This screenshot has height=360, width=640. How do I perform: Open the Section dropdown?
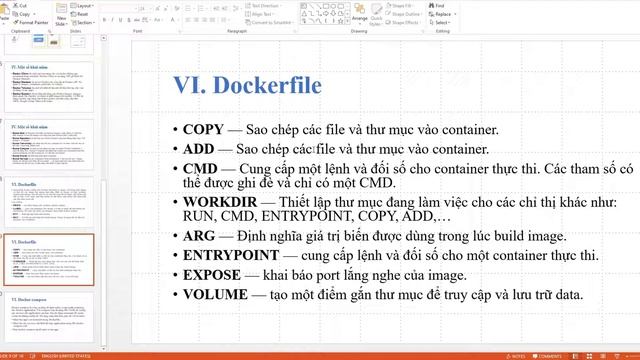pos(83,22)
